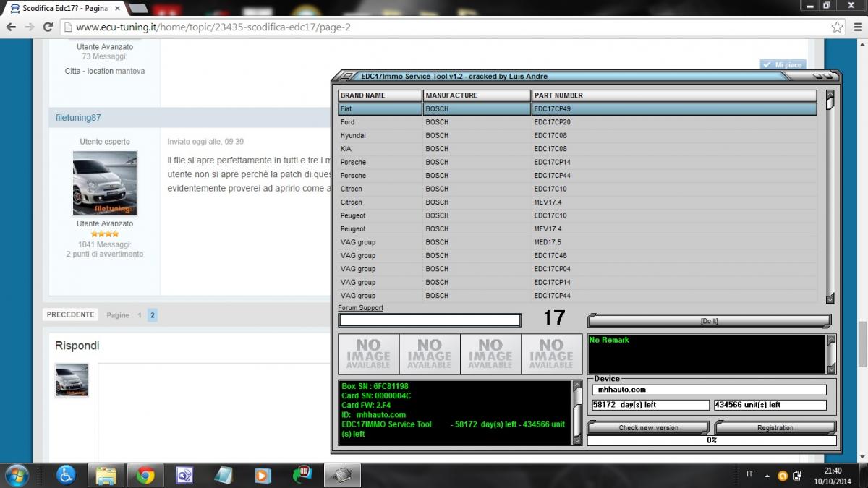This screenshot has width=868, height=488.
Task: Click the 58172 day(s) left field
Action: [x=650, y=405]
